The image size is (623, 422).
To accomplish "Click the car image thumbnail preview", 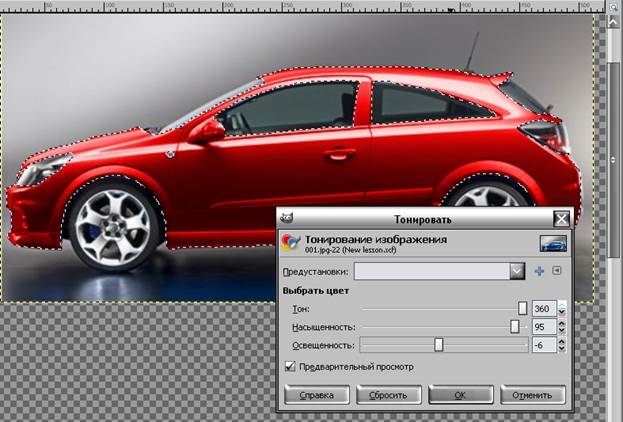I will [x=553, y=243].
